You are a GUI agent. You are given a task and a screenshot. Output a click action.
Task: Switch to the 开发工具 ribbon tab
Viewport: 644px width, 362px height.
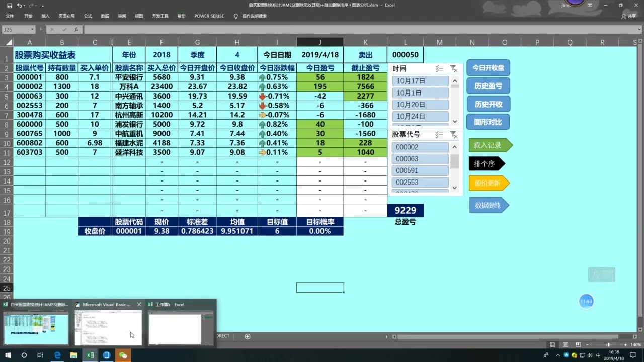pos(160,16)
